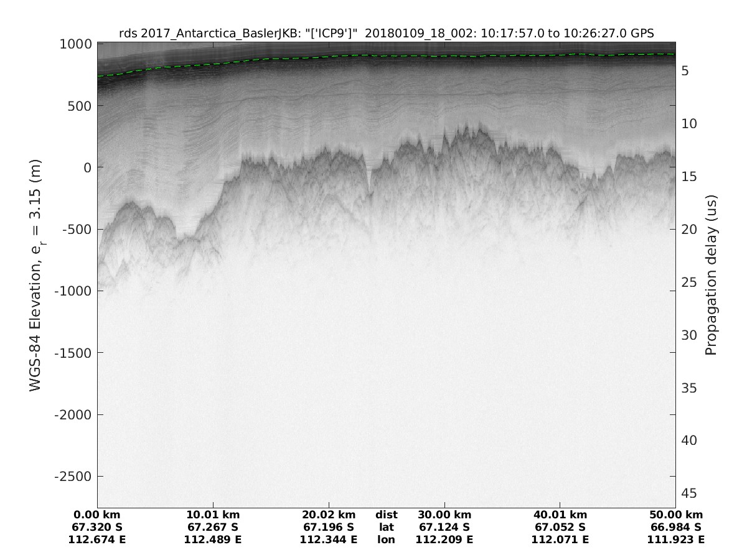
Task: Click the Propagation delay (us) axis label
Action: (x=711, y=275)
